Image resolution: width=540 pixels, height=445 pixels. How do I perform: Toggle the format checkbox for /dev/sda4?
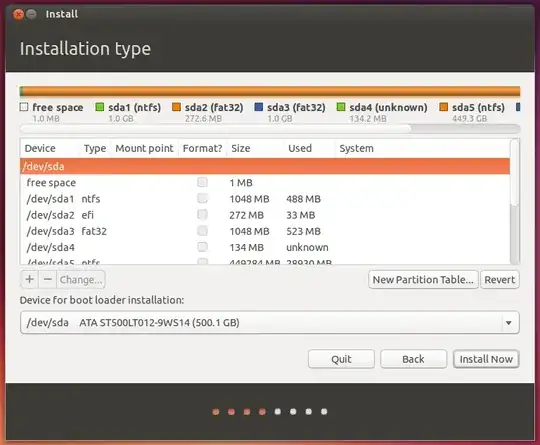(x=202, y=247)
